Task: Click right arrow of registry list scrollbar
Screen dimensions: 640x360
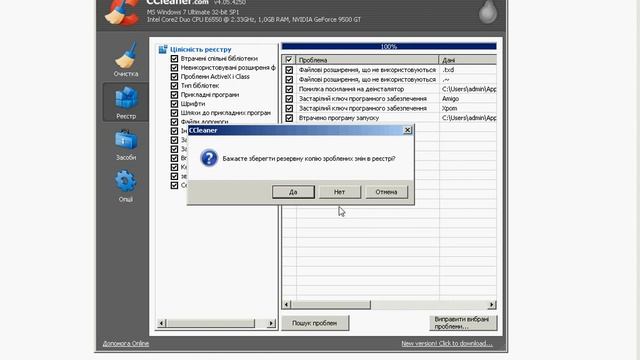Action: tap(271, 323)
